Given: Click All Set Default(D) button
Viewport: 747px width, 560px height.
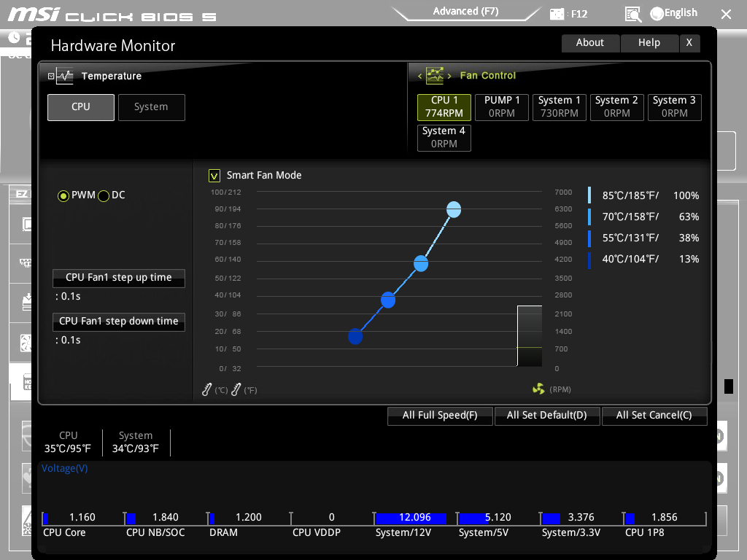Looking at the screenshot, I should [547, 416].
